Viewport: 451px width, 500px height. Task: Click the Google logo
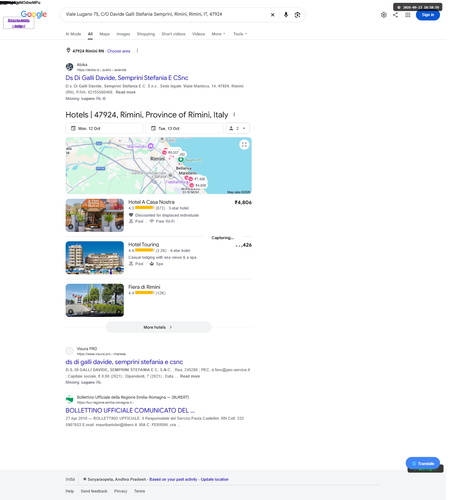click(34, 14)
